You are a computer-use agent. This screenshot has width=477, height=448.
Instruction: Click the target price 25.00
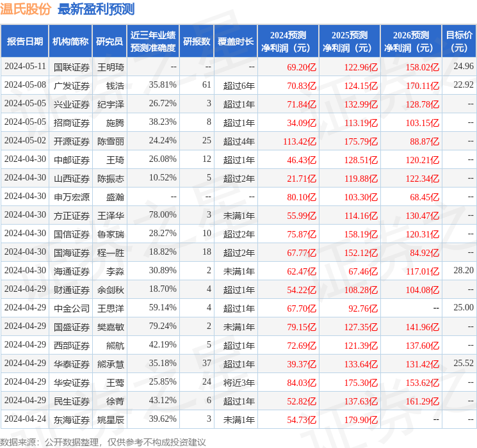pyautogui.click(x=464, y=307)
